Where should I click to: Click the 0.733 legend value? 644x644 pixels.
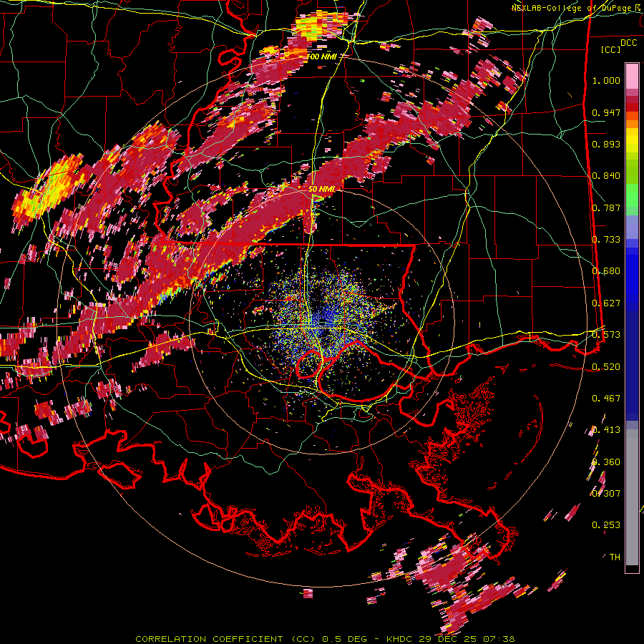pyautogui.click(x=606, y=240)
